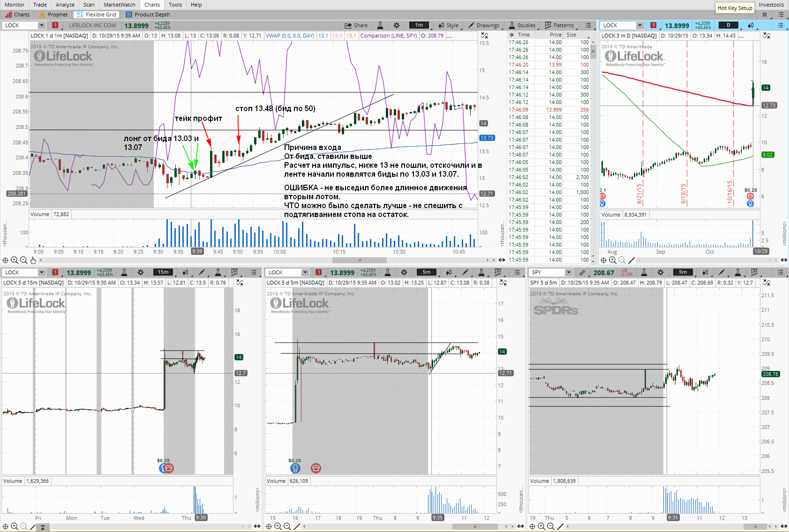Click chain link icon on SPY chart
The width and height of the screenshot is (789, 532).
(582, 272)
